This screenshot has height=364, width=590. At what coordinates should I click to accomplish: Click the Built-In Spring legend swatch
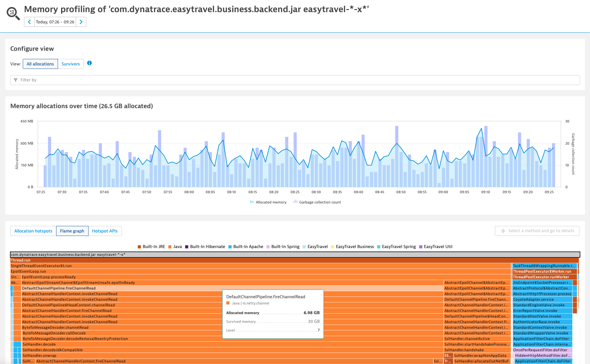pos(268,247)
